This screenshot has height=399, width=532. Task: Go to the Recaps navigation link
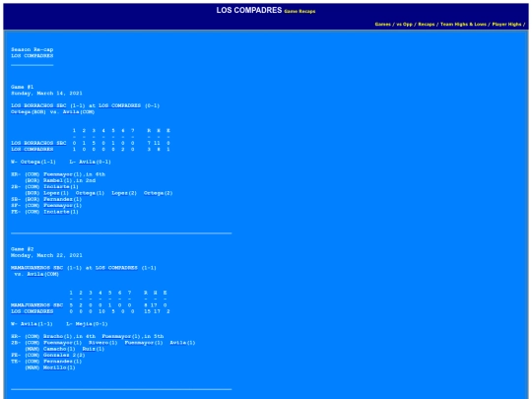[x=427, y=24]
